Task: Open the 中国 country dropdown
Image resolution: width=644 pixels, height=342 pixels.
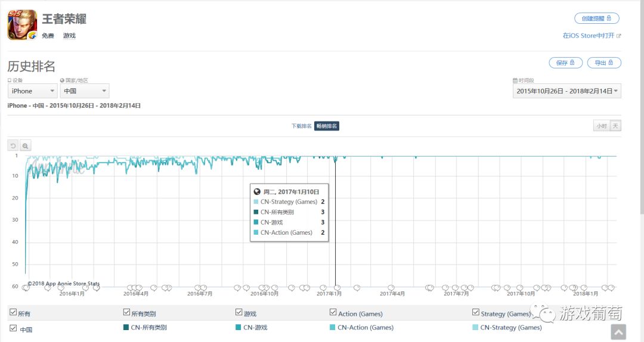Action: (85, 91)
